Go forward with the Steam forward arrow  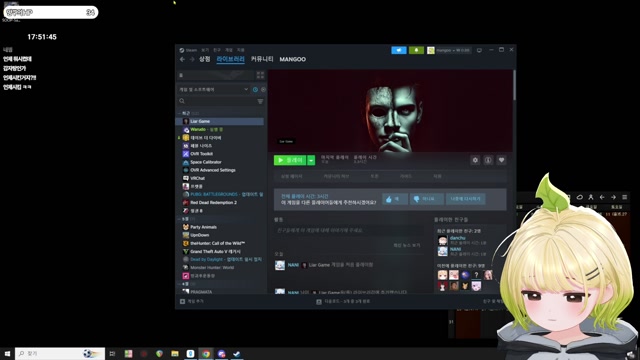tap(192, 59)
